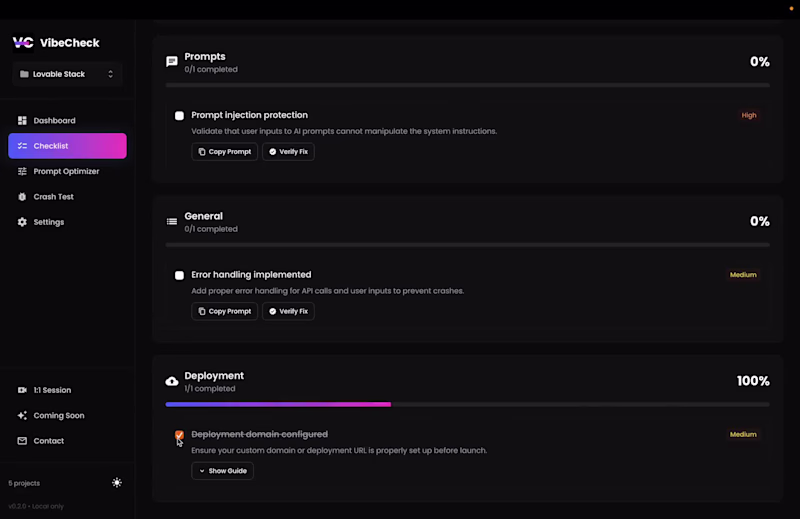Open Crash Test from the sidebar
This screenshot has height=519, width=800.
click(x=53, y=197)
